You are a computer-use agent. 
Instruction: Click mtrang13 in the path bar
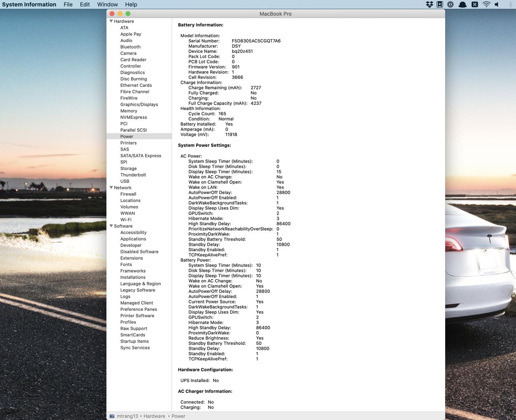coord(127,416)
